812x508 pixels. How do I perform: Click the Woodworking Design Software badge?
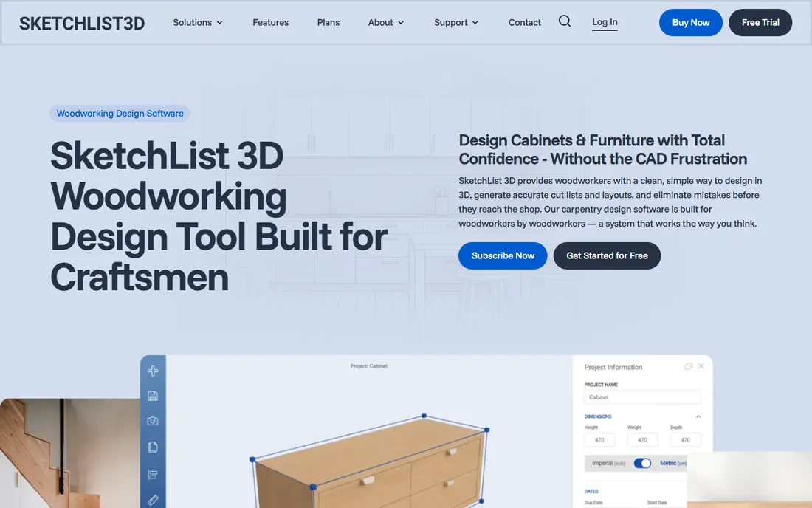(120, 114)
